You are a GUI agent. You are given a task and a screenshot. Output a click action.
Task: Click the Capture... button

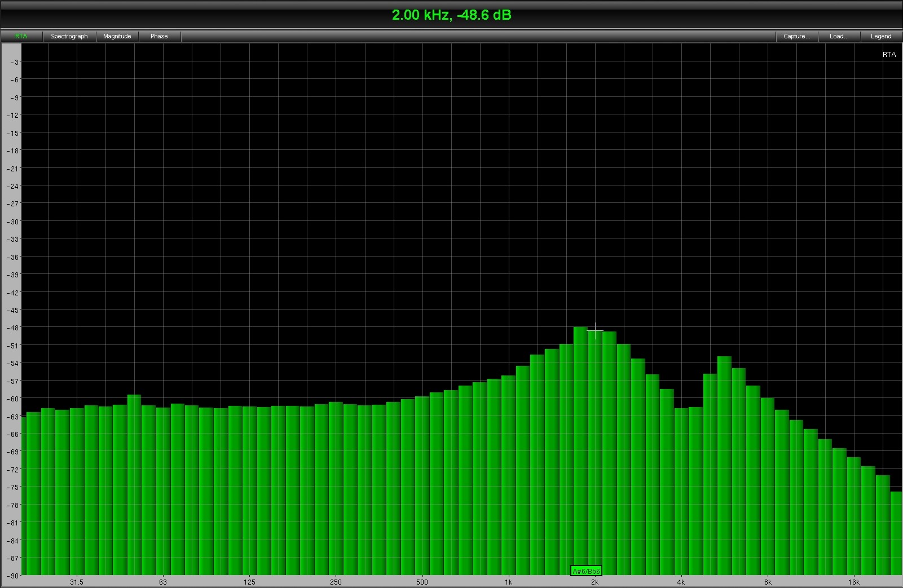click(x=796, y=36)
